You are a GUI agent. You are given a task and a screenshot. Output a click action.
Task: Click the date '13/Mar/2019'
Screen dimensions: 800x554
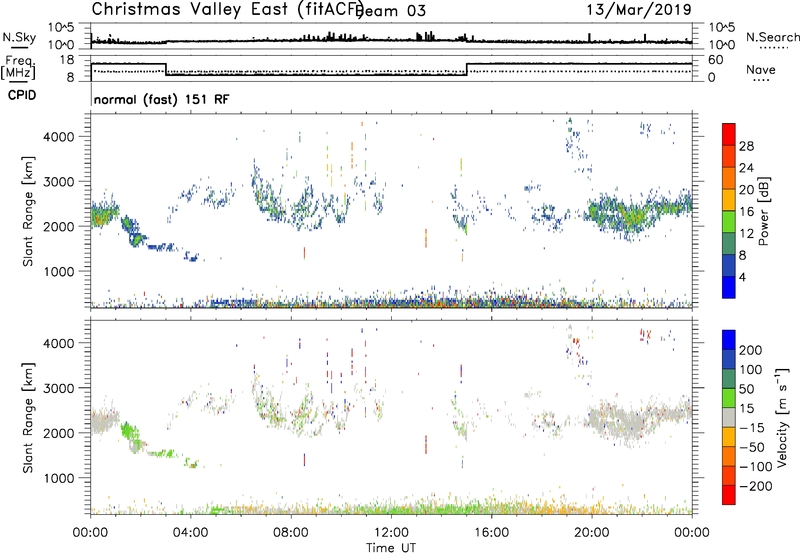[x=639, y=9]
